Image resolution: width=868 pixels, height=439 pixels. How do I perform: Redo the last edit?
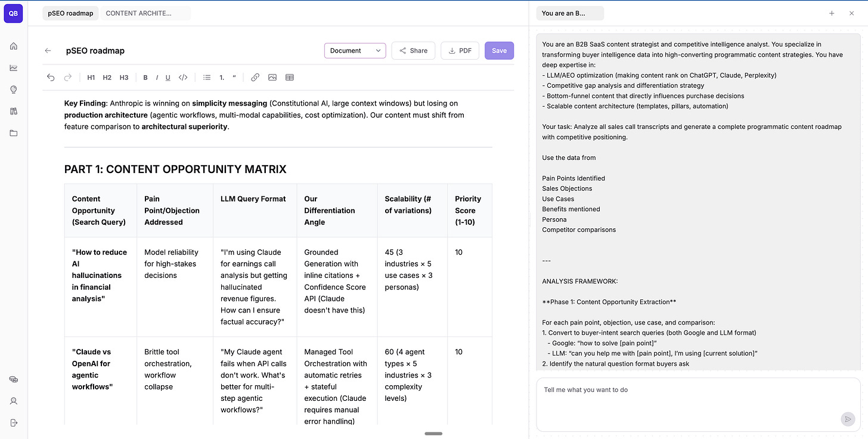[68, 77]
